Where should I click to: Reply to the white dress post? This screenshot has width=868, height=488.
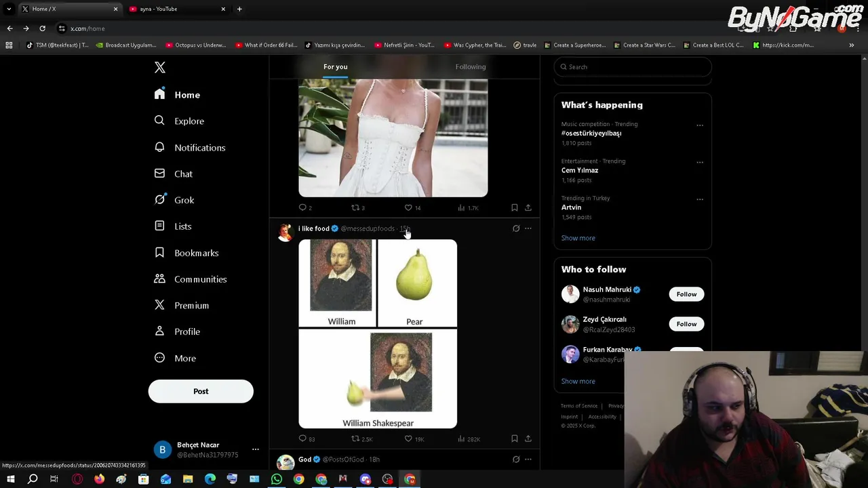(x=305, y=207)
